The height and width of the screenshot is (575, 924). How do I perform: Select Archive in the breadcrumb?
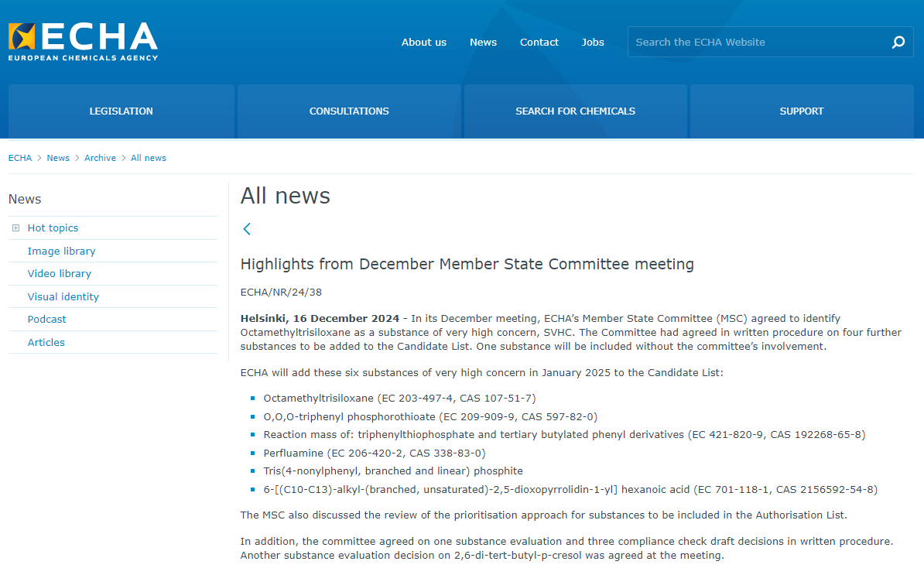[100, 158]
